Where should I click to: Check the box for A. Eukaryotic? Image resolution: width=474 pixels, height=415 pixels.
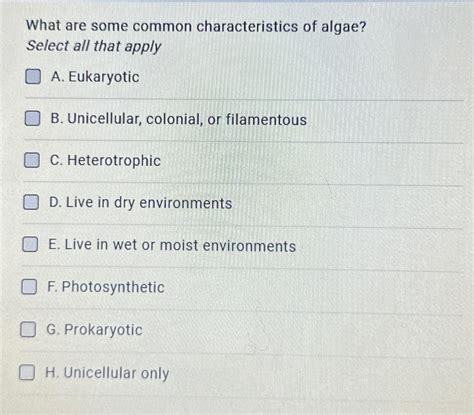(x=33, y=77)
